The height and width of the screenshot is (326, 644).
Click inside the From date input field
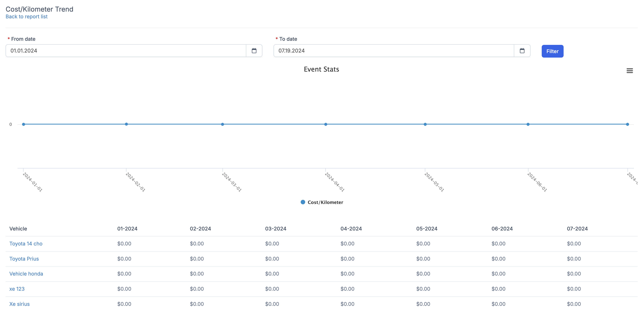point(100,50)
